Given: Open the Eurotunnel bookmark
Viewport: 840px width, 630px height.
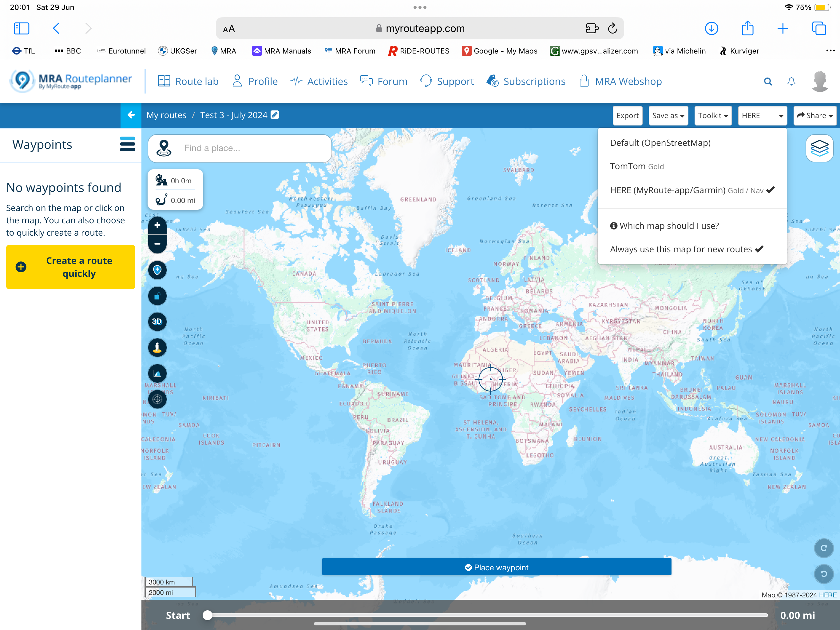Looking at the screenshot, I should (x=121, y=51).
